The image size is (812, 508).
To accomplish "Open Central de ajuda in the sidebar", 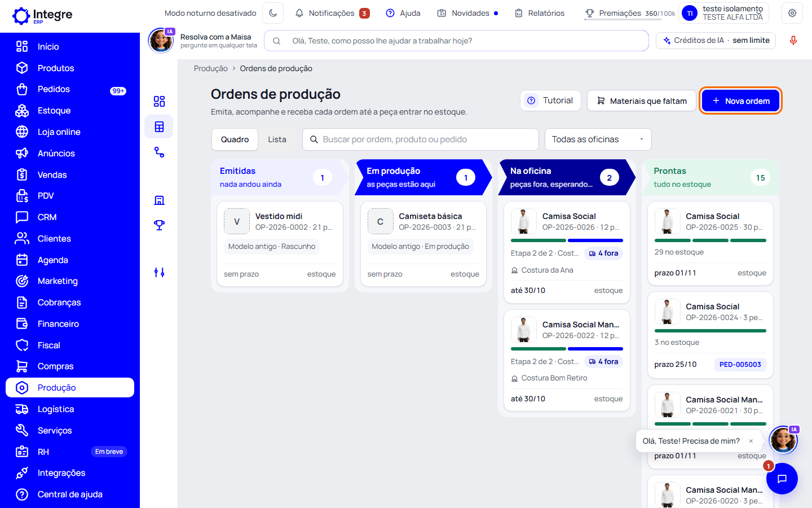I will pyautogui.click(x=70, y=494).
